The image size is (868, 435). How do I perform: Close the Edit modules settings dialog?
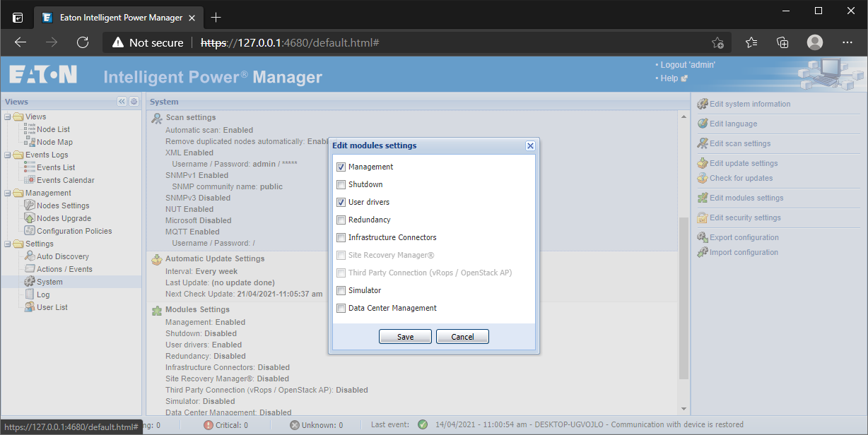pos(530,145)
